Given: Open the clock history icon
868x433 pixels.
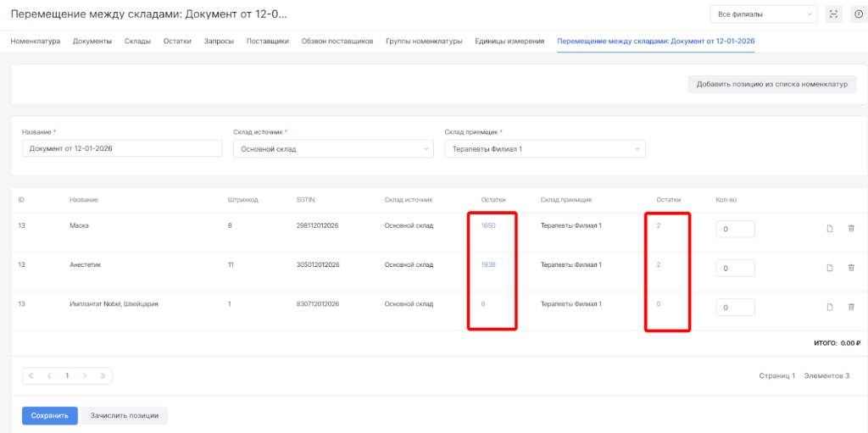Looking at the screenshot, I should 858,14.
